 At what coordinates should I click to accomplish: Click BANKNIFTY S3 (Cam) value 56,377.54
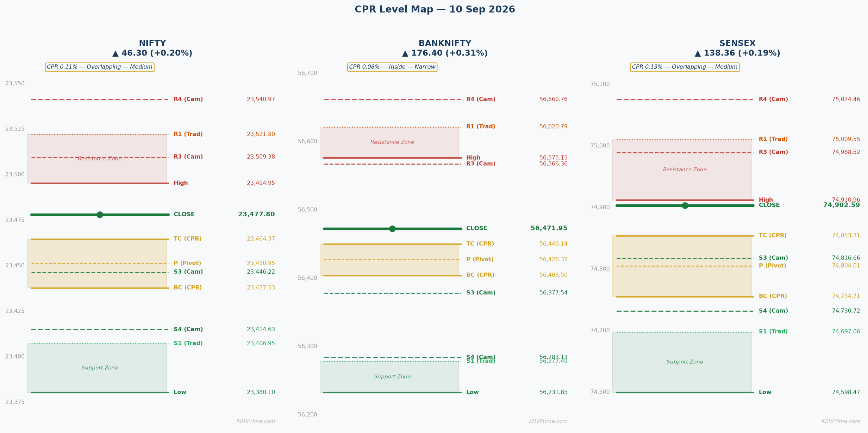coord(554,293)
